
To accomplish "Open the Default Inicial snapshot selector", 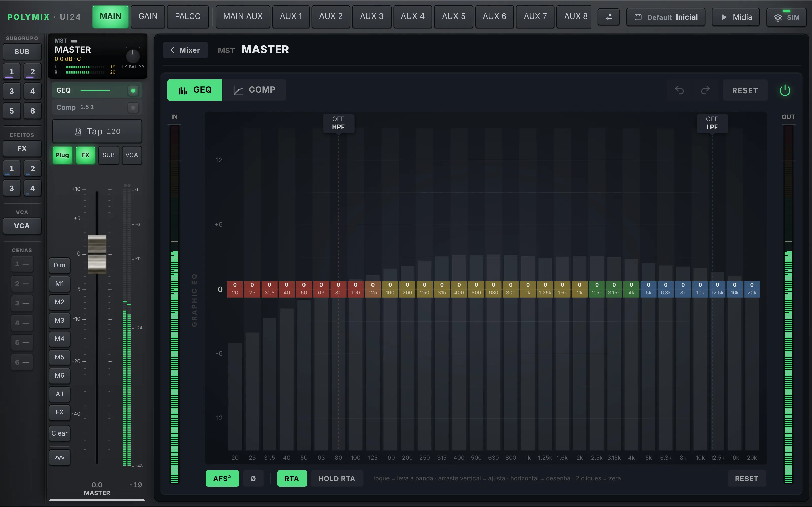I will coord(666,17).
